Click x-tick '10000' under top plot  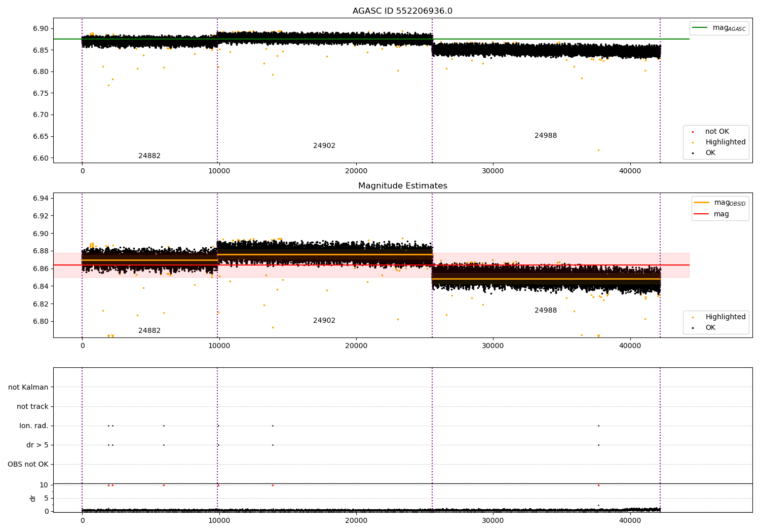coord(219,171)
